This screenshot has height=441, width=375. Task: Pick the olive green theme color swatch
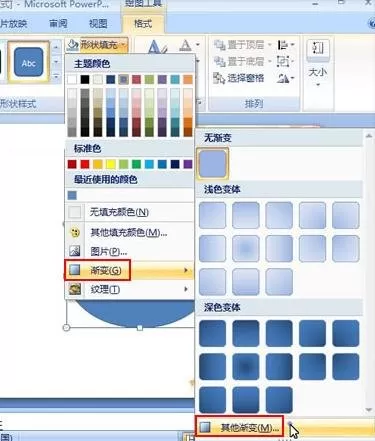[x=149, y=79]
